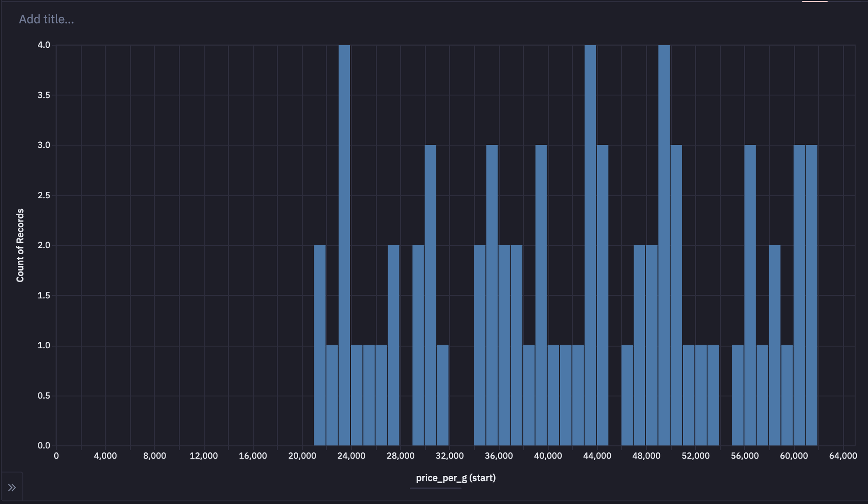Click the '2.5' y-axis tick label
The height and width of the screenshot is (504, 868).
44,195
